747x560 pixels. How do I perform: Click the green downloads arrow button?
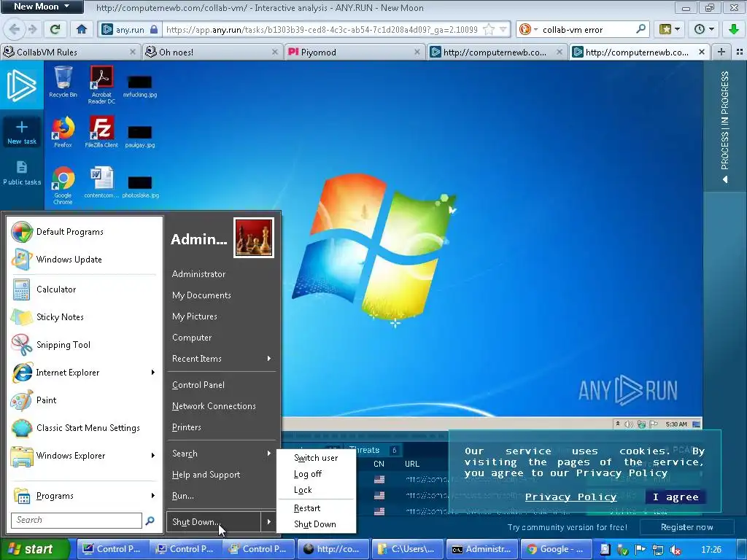[734, 29]
